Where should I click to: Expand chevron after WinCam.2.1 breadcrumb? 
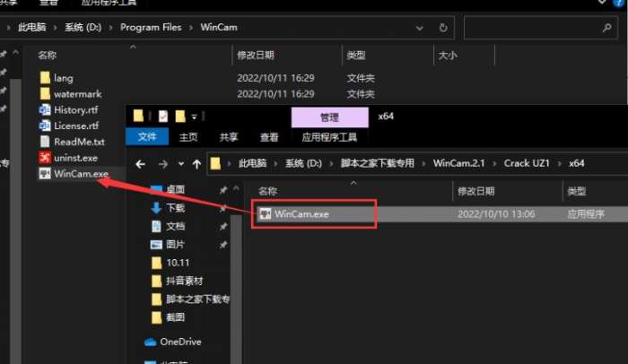coord(494,164)
